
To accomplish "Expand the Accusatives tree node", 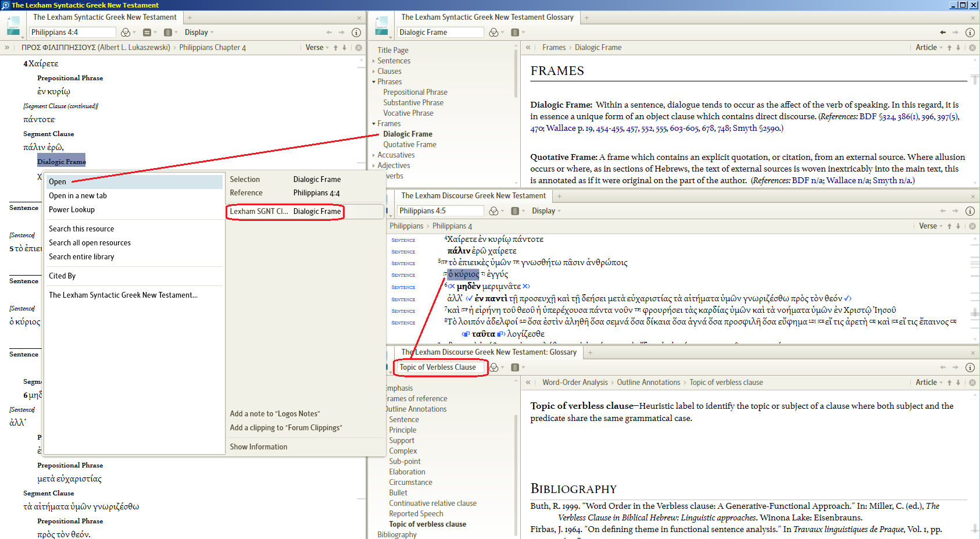I will click(x=374, y=155).
